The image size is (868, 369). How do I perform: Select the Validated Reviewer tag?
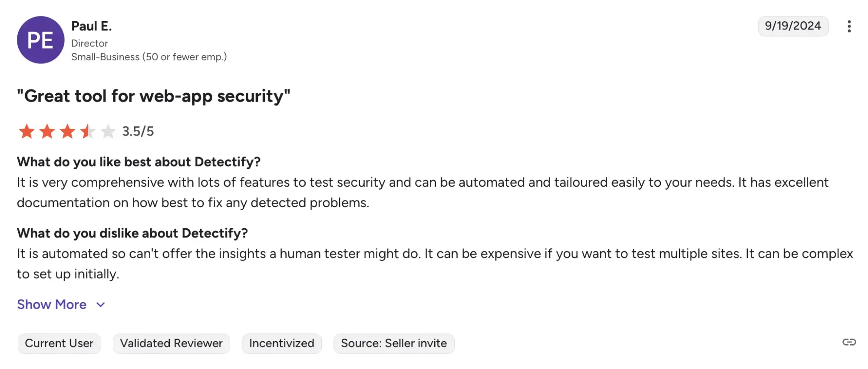coord(171,343)
